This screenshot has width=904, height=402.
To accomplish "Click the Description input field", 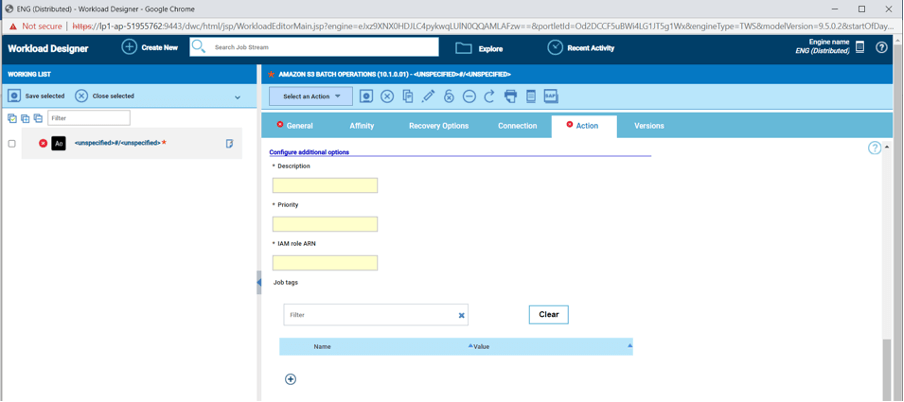I will tap(325, 185).
